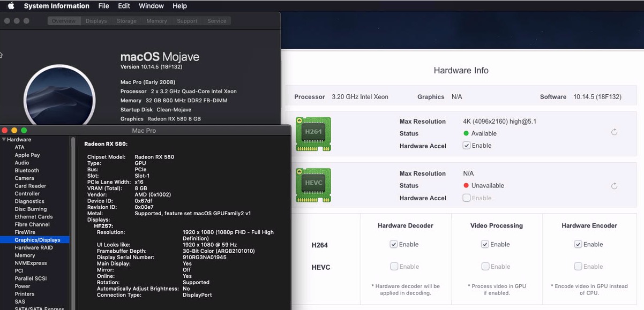The height and width of the screenshot is (310, 644).
Task: Toggle H264 Hardware Decoder Enable checkbox
Action: 394,244
